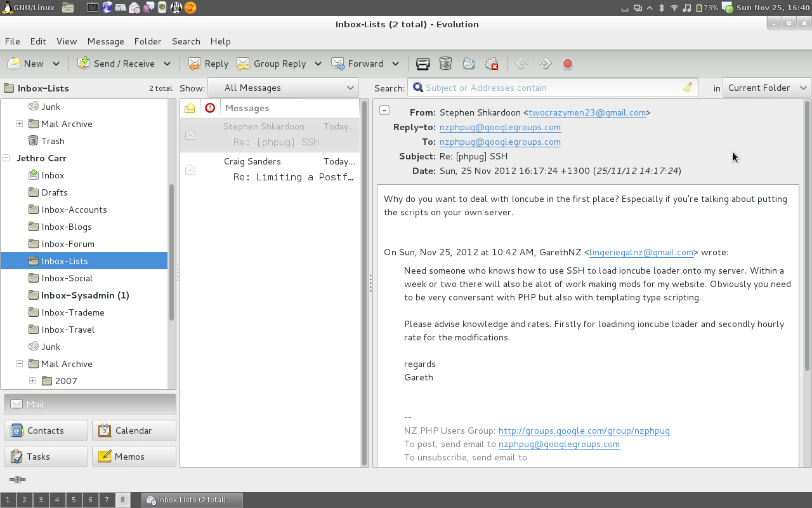The width and height of the screenshot is (812, 508).
Task: Click the Wi-Fi icon in the system tray
Action: (x=674, y=8)
